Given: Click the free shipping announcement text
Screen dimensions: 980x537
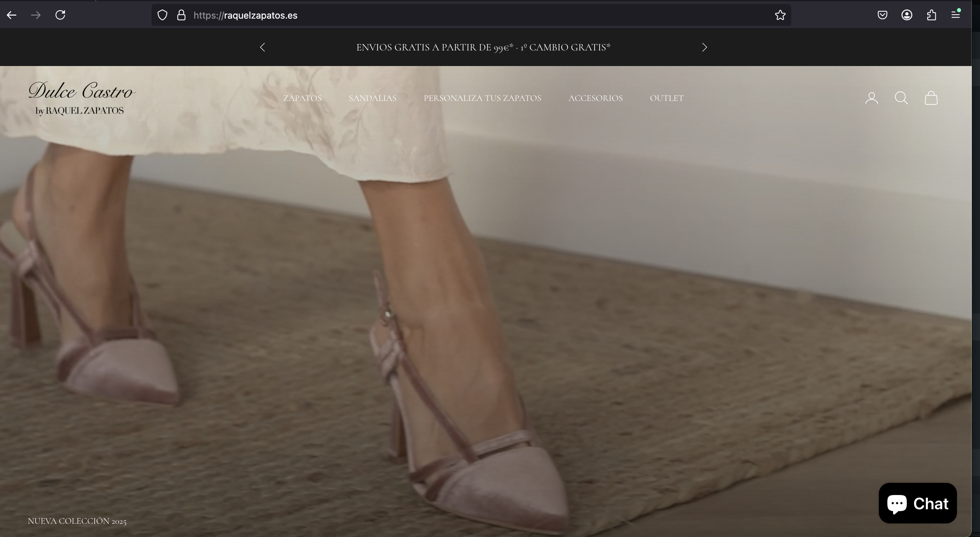Looking at the screenshot, I should coord(483,47).
